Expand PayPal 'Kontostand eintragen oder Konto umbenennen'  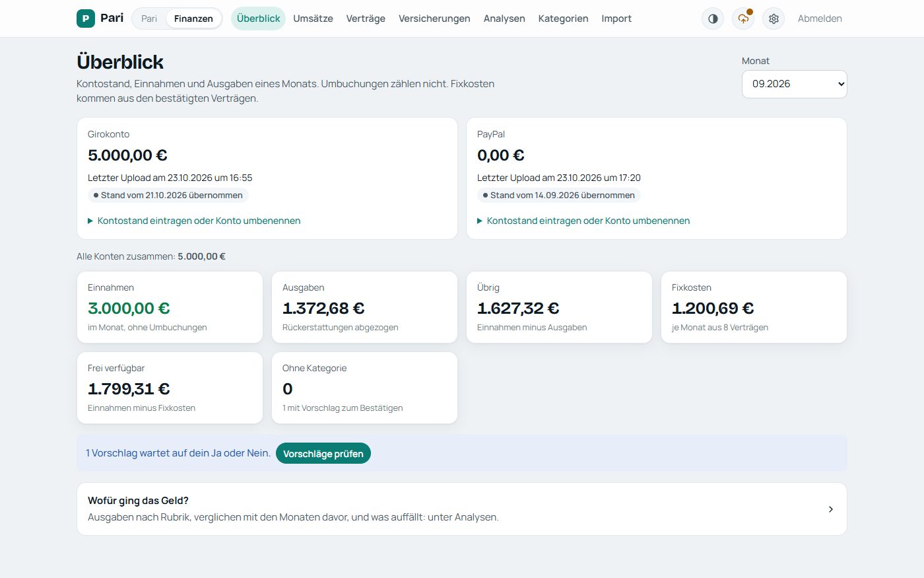583,221
